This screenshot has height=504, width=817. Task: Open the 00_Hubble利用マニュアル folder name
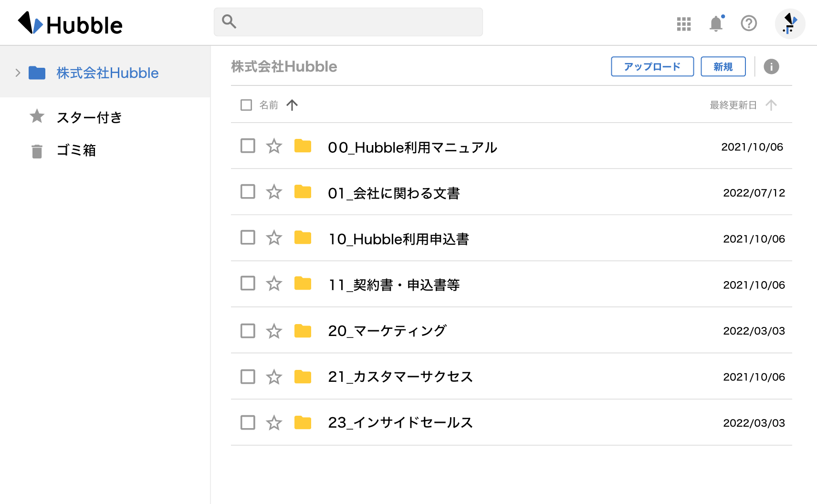click(413, 147)
